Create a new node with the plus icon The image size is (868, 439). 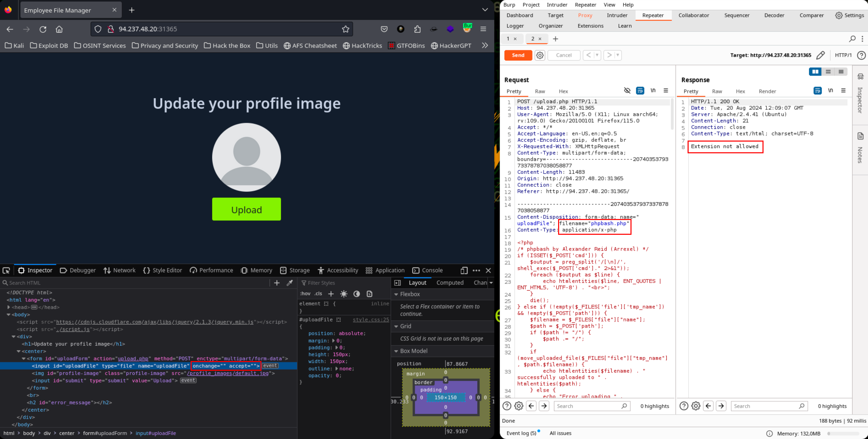pyautogui.click(x=277, y=283)
